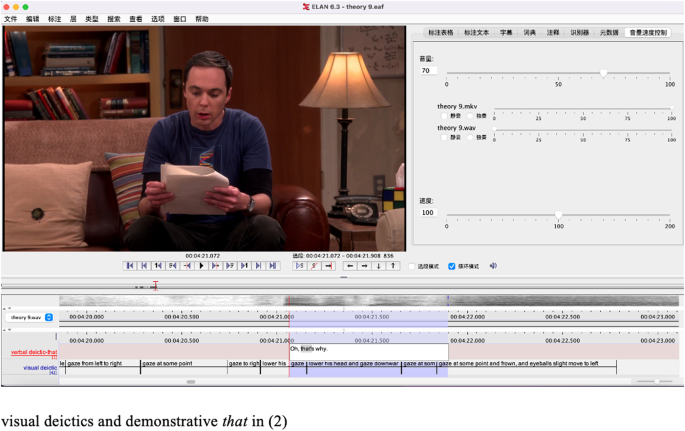Go to end of media button
The image size is (685, 431).
273,265
